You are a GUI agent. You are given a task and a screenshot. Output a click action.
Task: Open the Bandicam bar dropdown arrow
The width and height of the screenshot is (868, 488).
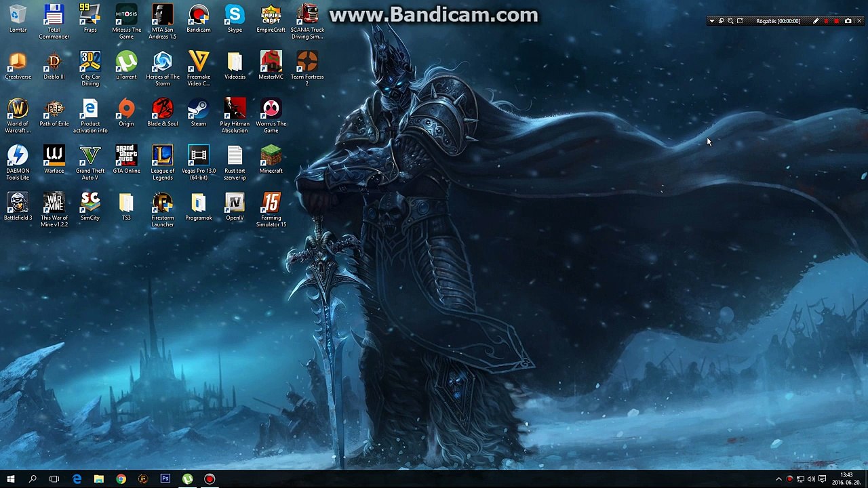click(711, 21)
